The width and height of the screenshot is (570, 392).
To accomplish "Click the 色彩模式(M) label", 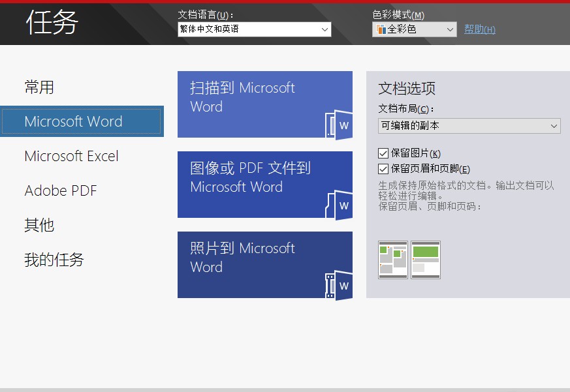I will pyautogui.click(x=398, y=15).
